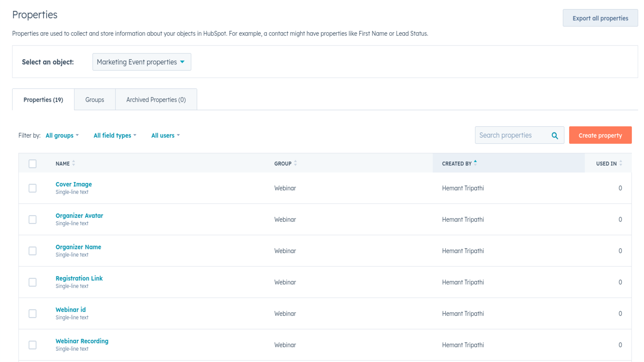The height and width of the screenshot is (362, 644).
Task: Open the All users filter dropdown
Action: [x=165, y=136]
